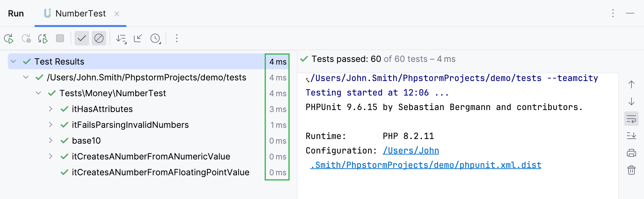Toggle soft-wrap in console output
Viewport: 644px width, 199px height.
coord(631,119)
